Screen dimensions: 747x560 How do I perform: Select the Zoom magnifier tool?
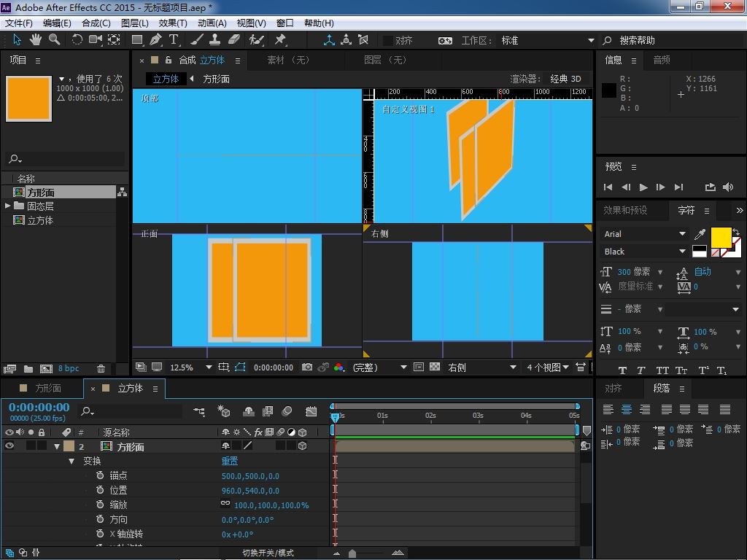click(x=55, y=40)
